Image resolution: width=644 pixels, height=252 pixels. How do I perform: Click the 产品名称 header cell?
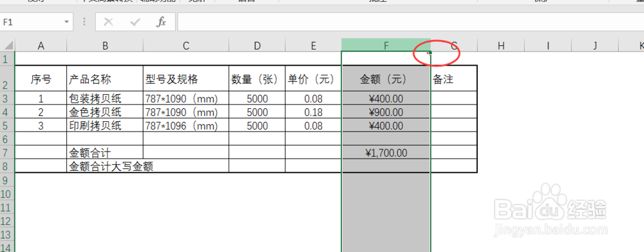click(x=105, y=79)
